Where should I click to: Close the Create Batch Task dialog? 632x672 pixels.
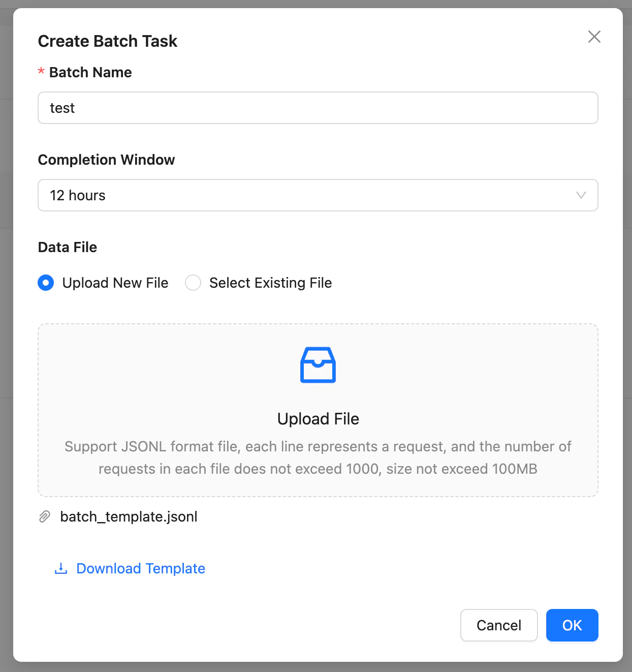(x=594, y=37)
